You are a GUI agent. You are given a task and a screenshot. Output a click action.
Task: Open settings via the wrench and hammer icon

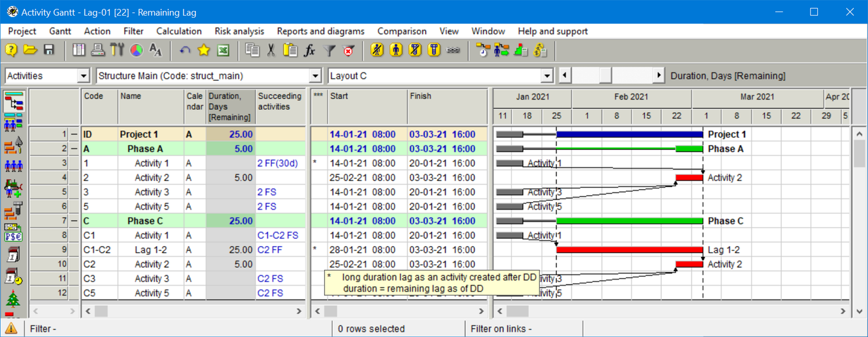(117, 50)
